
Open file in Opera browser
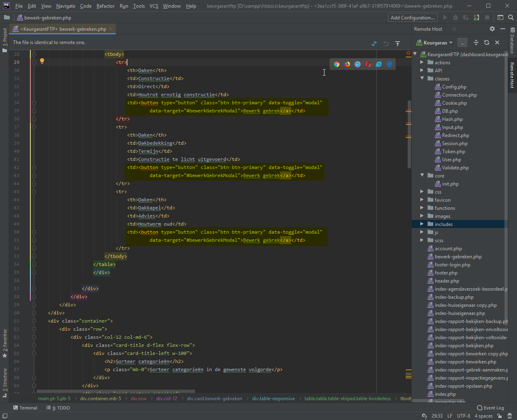click(x=368, y=64)
